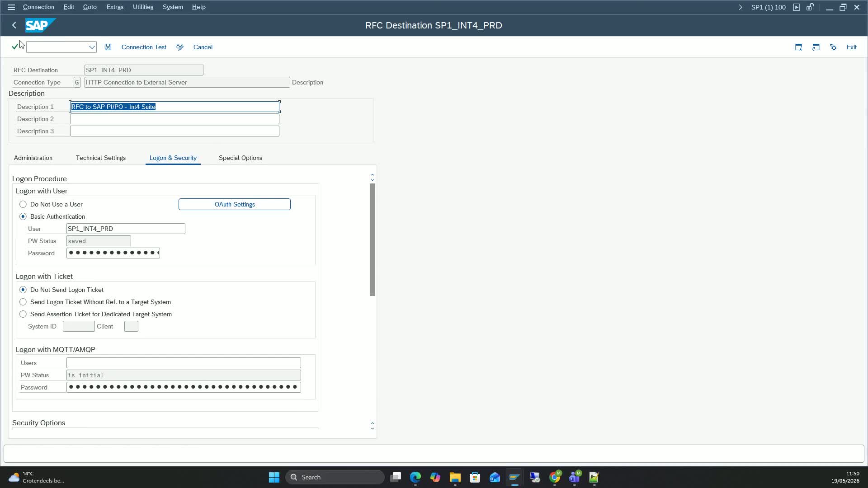Expand the title bar chevron arrow near SP1
Screen dimensions: 868x488
click(740, 7)
